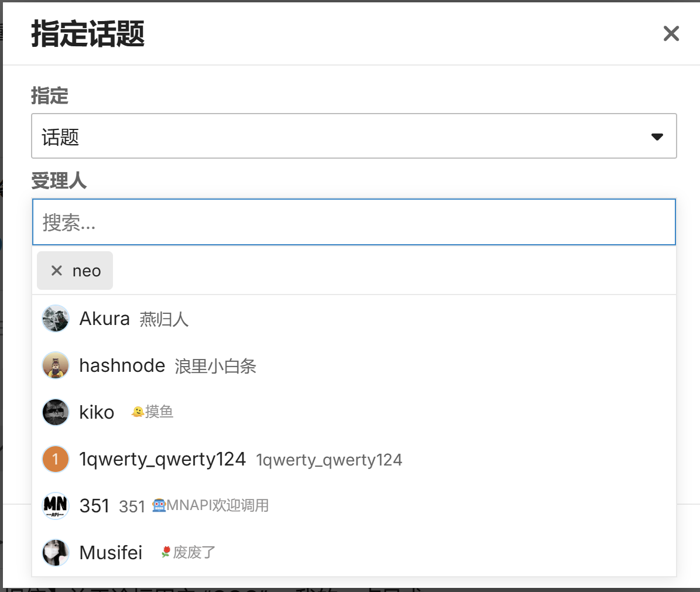Expand the 话题 combo box
The width and height of the screenshot is (700, 592).
pyautogui.click(x=354, y=136)
